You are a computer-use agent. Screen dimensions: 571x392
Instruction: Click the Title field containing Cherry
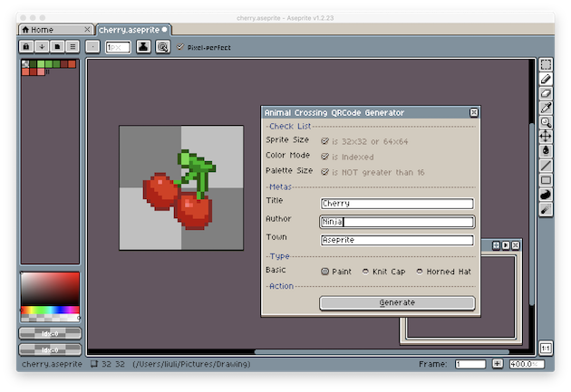[397, 204]
